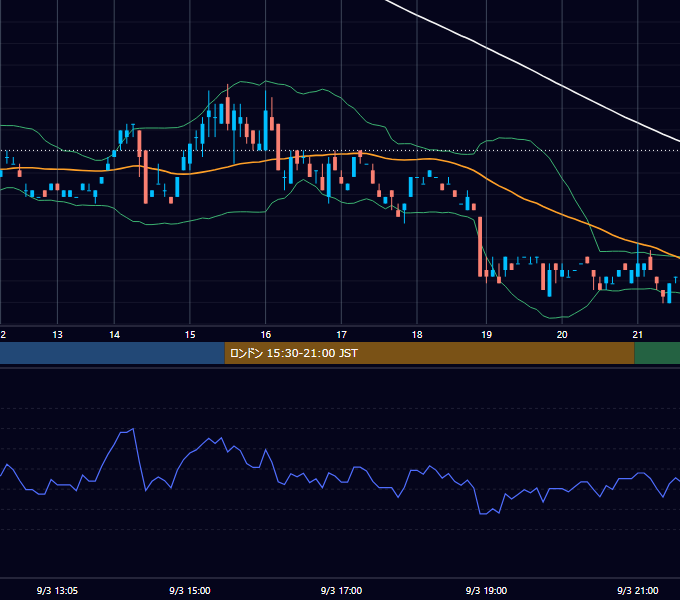Click the 9/3 19:00 date label
Viewport: 680px width, 600px height.
click(x=486, y=590)
